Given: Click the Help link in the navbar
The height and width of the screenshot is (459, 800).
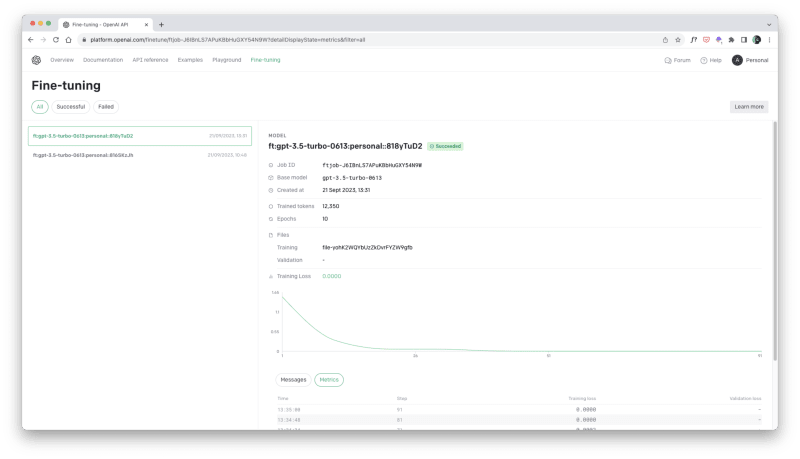Looking at the screenshot, I should pyautogui.click(x=711, y=60).
